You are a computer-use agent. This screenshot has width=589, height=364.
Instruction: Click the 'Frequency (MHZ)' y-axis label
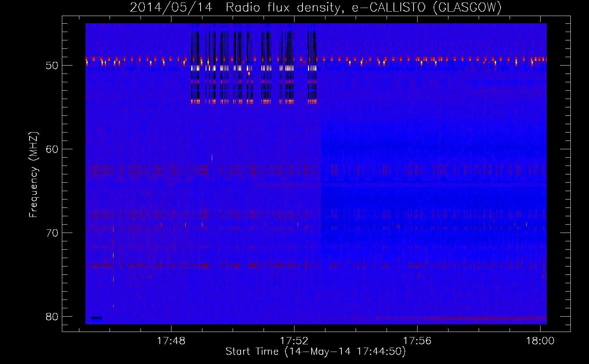pyautogui.click(x=33, y=174)
